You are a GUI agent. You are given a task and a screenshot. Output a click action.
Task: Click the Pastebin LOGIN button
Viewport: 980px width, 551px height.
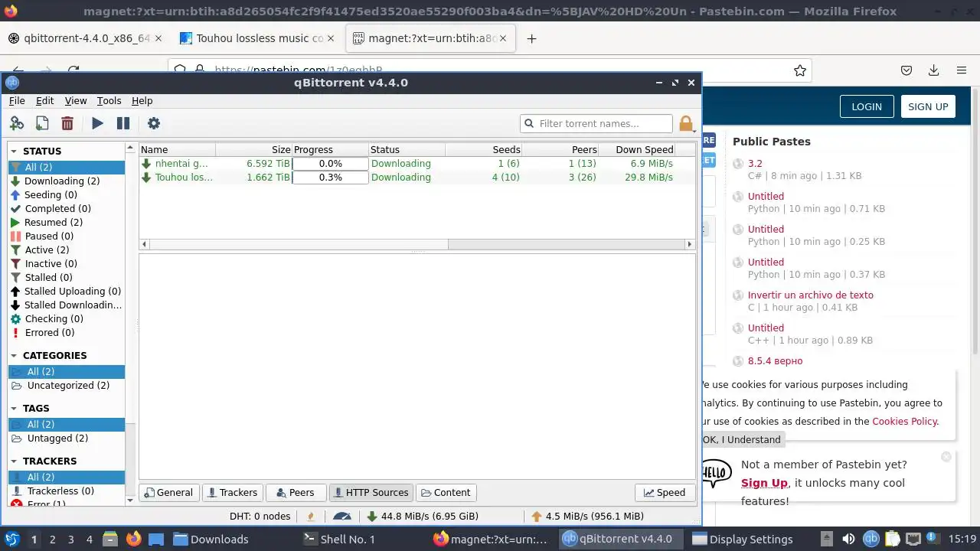coord(867,107)
